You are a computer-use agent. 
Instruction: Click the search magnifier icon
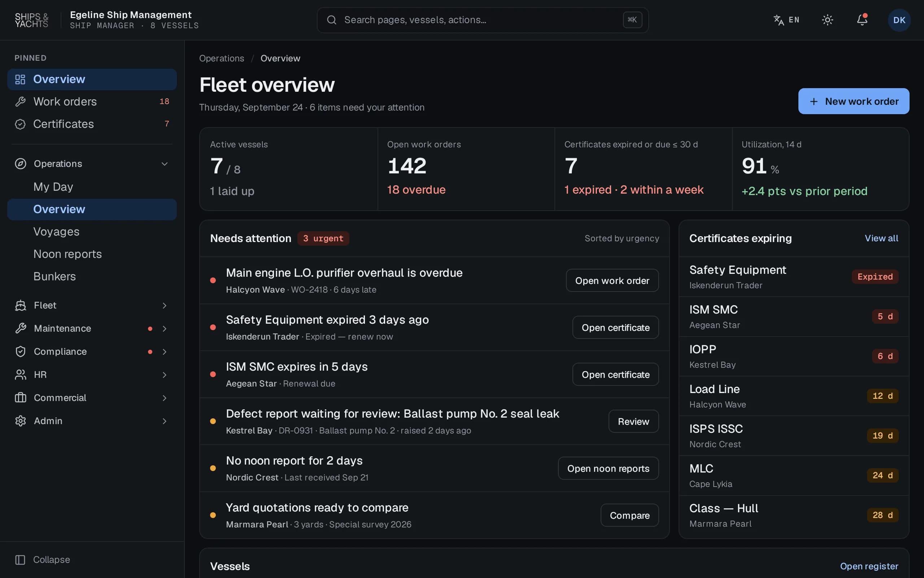(x=331, y=20)
